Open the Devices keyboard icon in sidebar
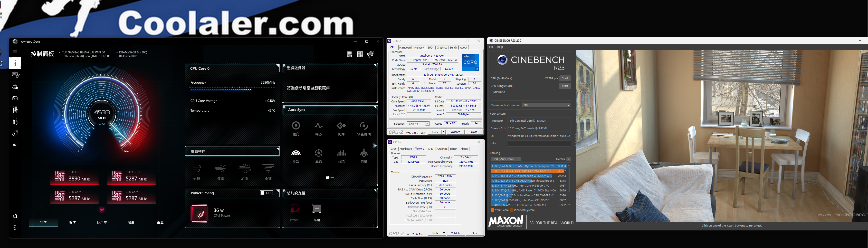The image size is (868, 248). coord(16,75)
